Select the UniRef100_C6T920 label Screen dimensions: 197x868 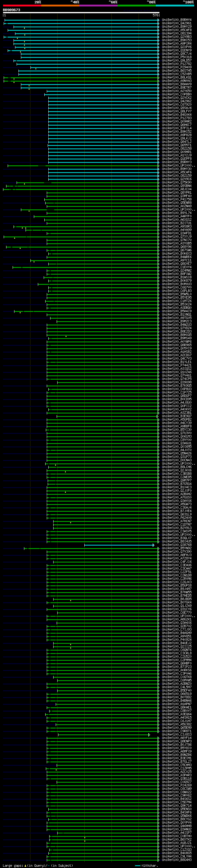(176, 104)
